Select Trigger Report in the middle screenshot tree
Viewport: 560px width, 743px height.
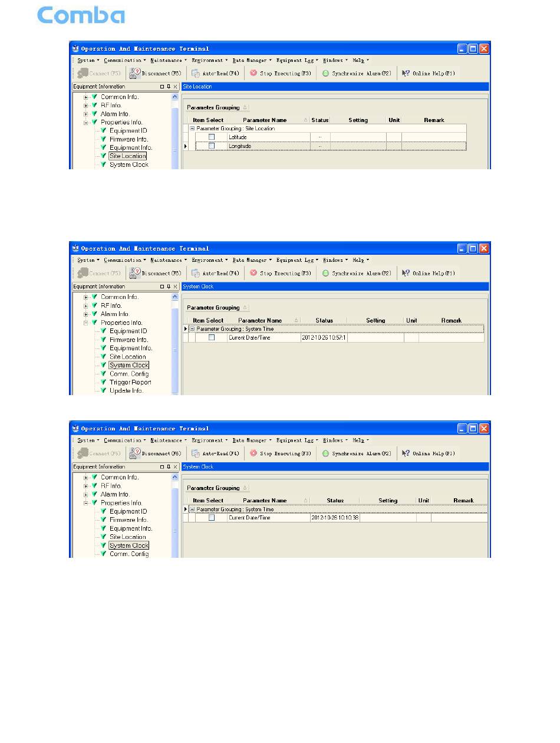(130, 382)
